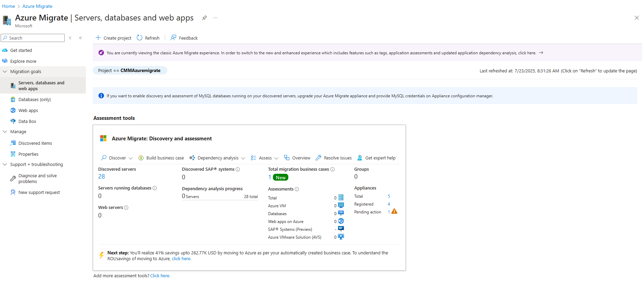Click the blue info icon in the MySQL banner
The height and width of the screenshot is (281, 644).
(101, 96)
